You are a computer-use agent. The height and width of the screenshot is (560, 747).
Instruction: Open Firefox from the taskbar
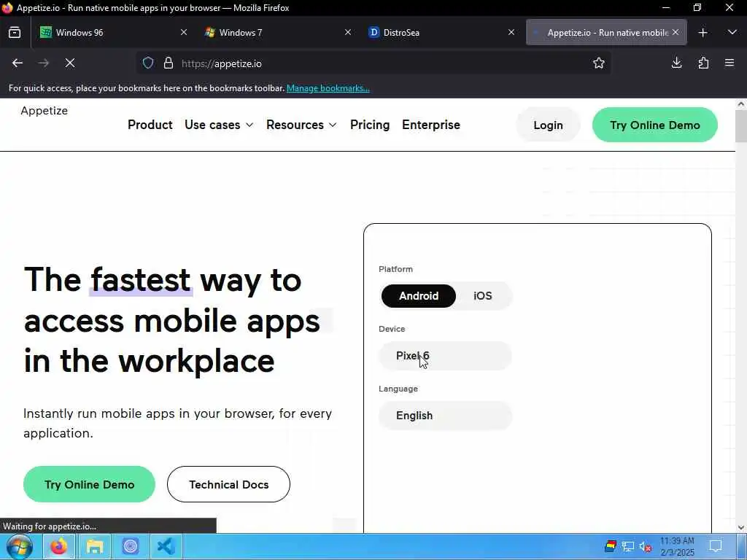[59, 547]
